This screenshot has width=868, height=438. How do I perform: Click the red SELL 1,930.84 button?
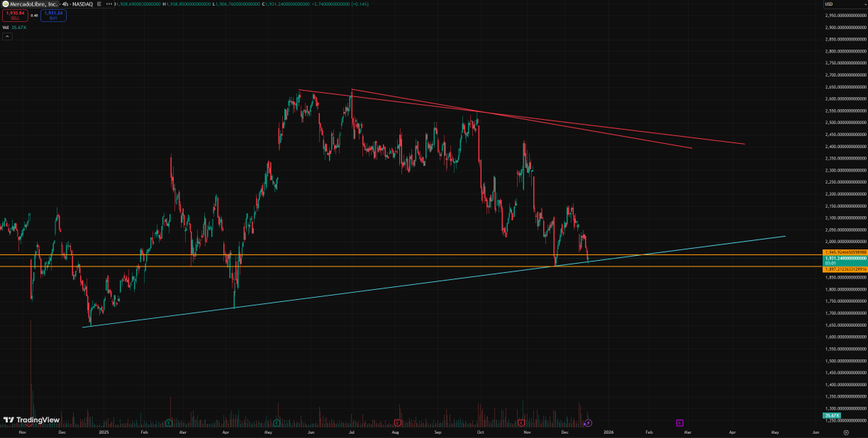pyautogui.click(x=15, y=15)
